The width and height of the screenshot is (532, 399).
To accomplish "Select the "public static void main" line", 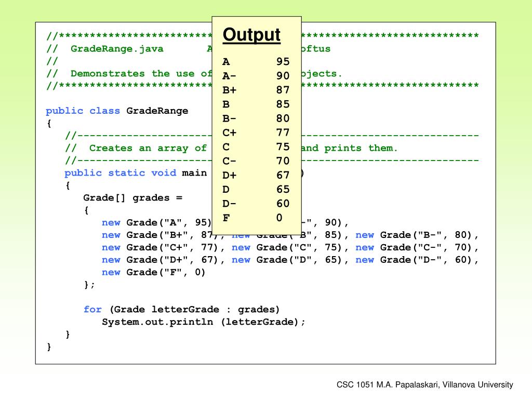I will click(x=136, y=173).
